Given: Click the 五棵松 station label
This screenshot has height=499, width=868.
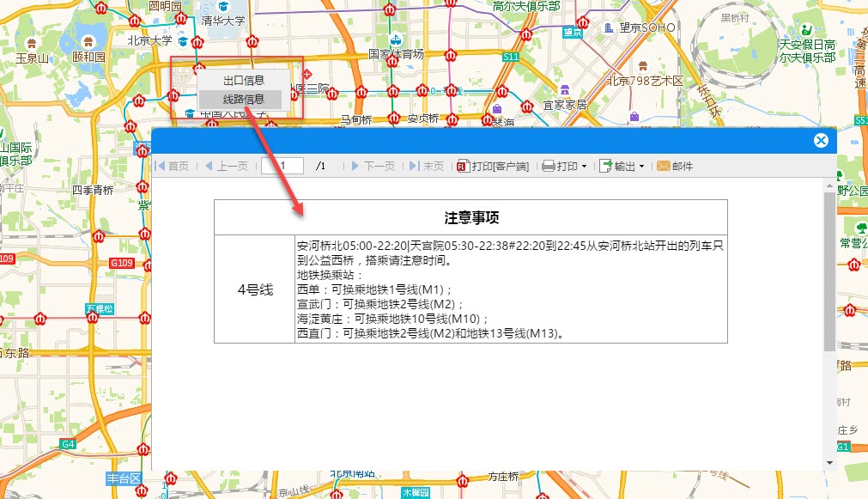Looking at the screenshot, I should coord(100,309).
